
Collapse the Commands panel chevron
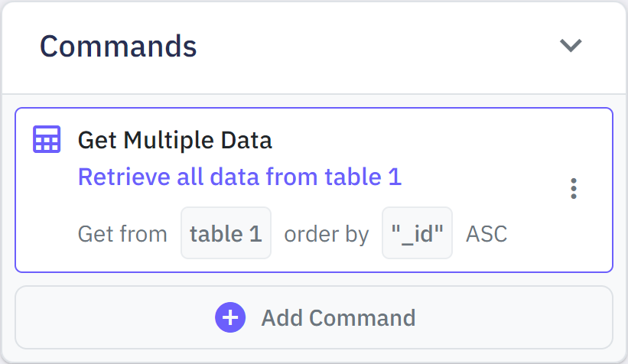[x=571, y=46]
